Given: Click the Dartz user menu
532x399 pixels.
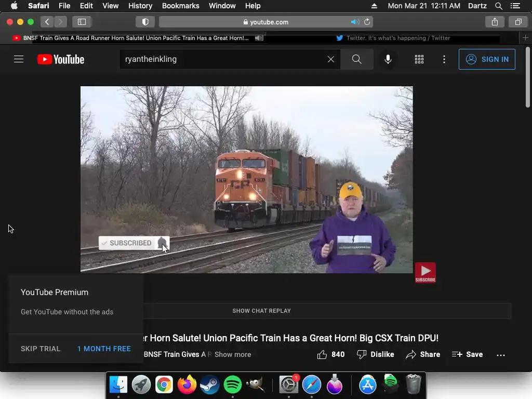Looking at the screenshot, I should 477,6.
